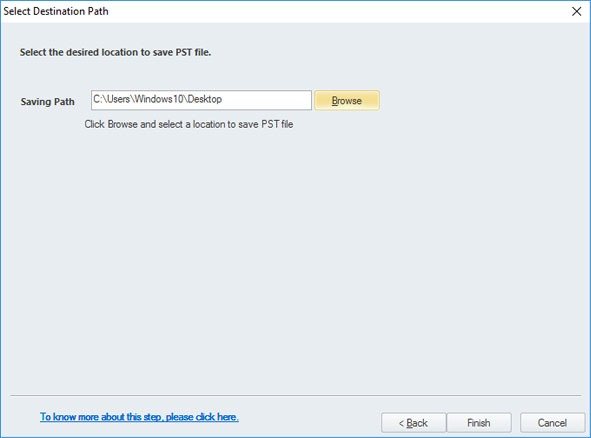This screenshot has width=591, height=438.
Task: Click the blank end of the Saving Path field
Action: tap(266, 100)
